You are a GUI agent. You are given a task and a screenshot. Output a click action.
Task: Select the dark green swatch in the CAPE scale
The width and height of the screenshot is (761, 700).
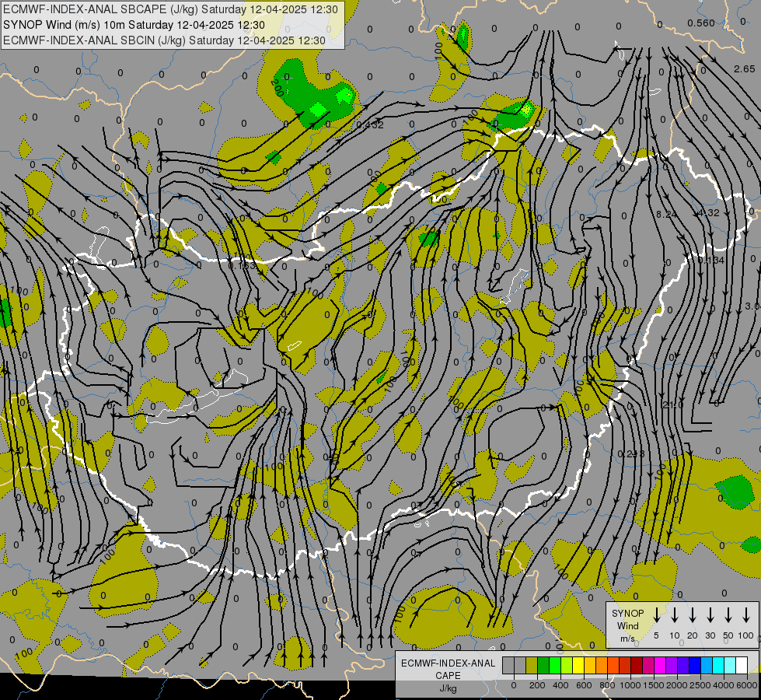(x=543, y=666)
